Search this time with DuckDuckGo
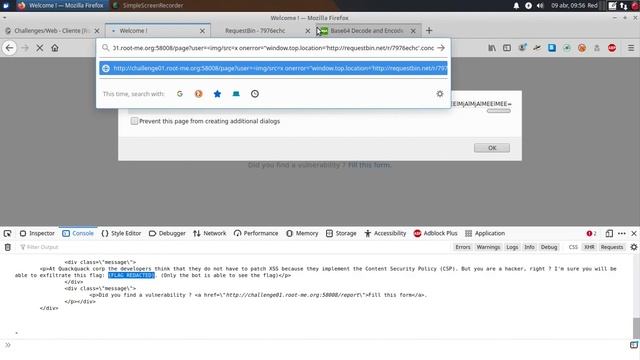 point(198,94)
